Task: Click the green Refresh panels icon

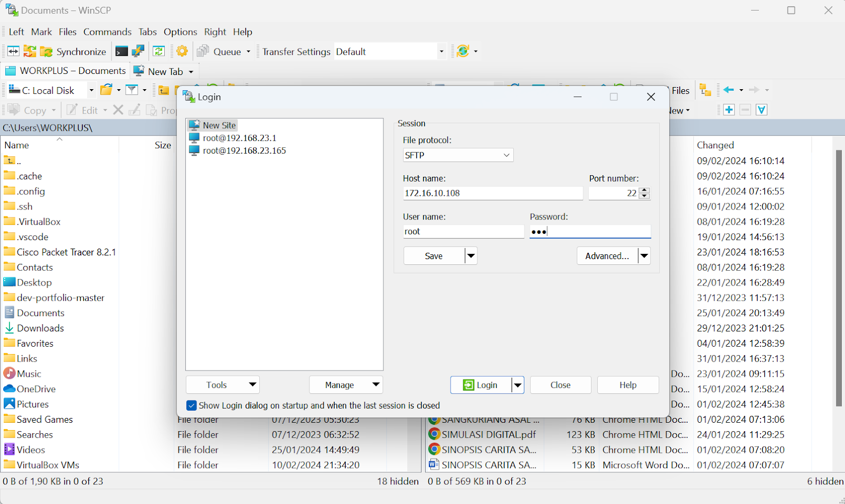Action: pyautogui.click(x=158, y=51)
